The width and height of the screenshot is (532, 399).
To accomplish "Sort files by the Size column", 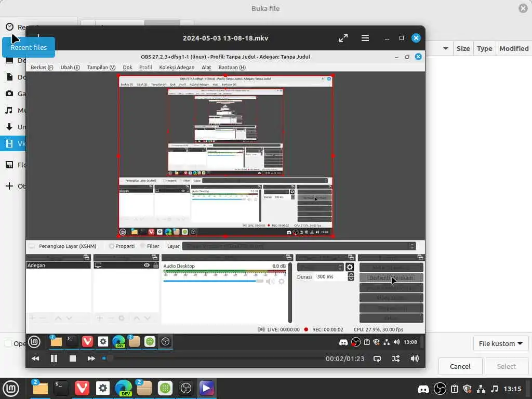I will tap(463, 48).
